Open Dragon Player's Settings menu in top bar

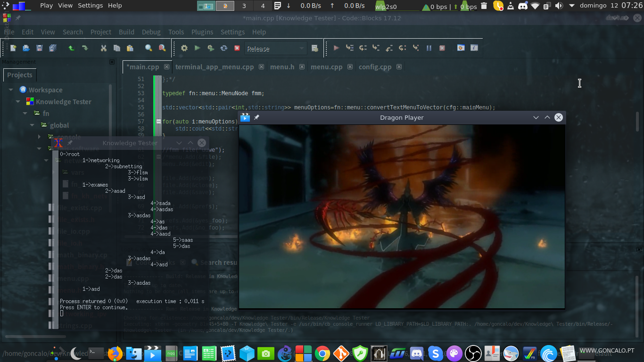tap(90, 6)
